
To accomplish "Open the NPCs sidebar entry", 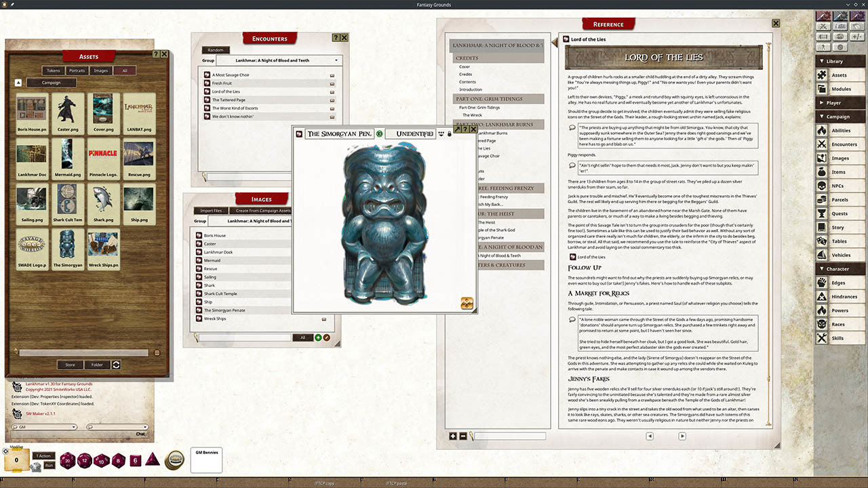I will pyautogui.click(x=838, y=186).
